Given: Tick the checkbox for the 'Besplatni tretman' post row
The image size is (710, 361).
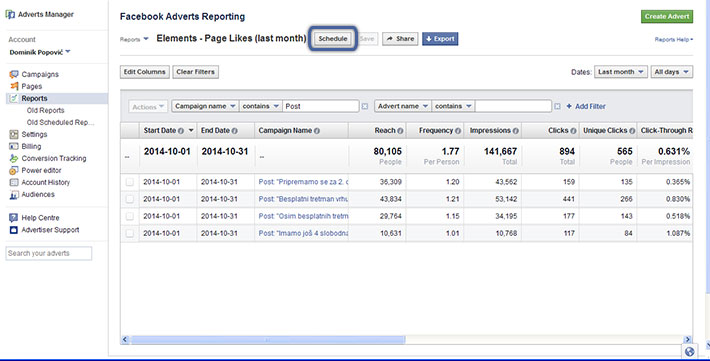Looking at the screenshot, I should pos(130,199).
